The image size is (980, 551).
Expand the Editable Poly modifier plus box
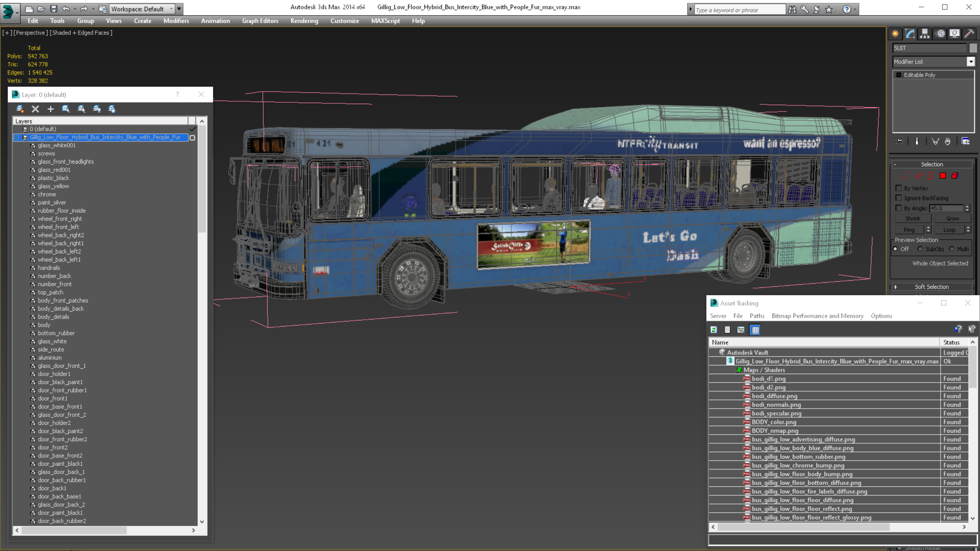click(x=899, y=75)
